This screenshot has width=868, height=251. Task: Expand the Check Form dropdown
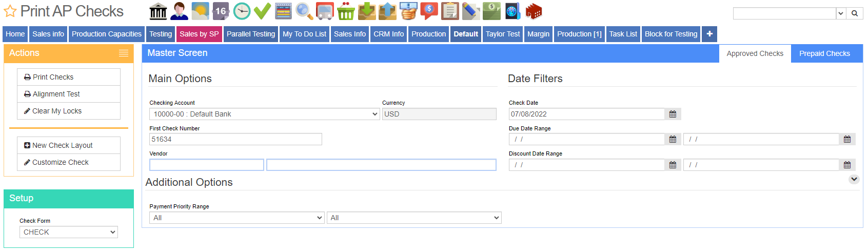(x=69, y=232)
